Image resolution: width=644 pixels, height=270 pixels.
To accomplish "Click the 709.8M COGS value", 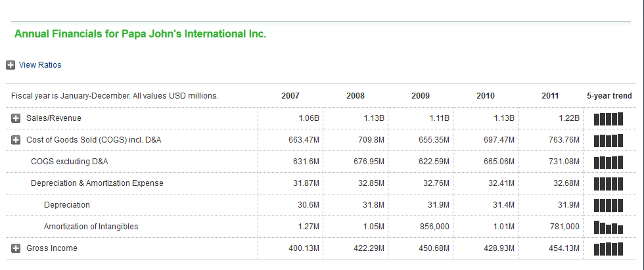I will (x=371, y=140).
